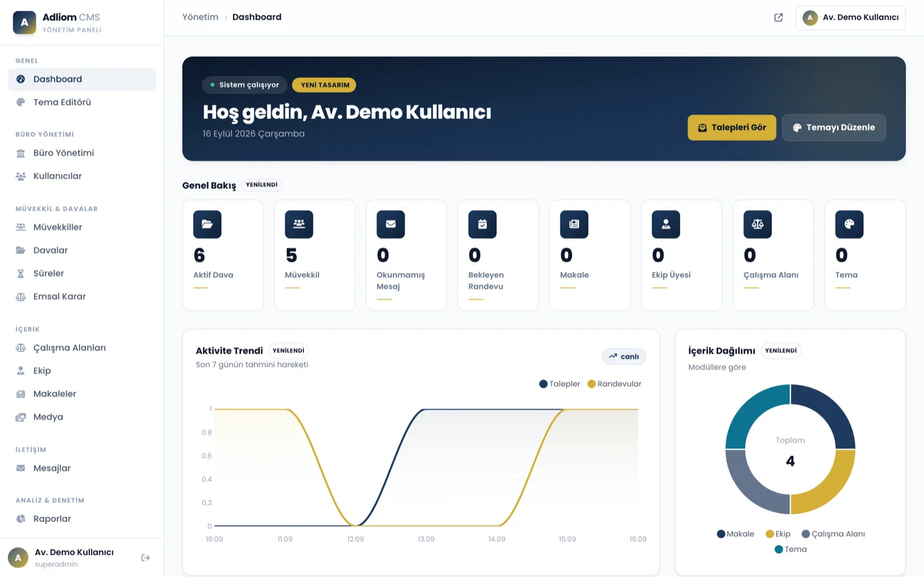Click the Yönetim breadcrumb link
Viewport: 924px width, 577px height.
(200, 17)
